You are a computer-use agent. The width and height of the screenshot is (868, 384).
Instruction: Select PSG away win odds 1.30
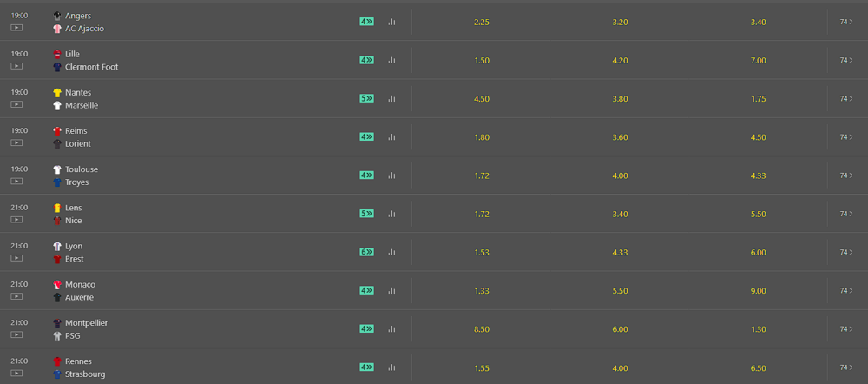coord(758,328)
